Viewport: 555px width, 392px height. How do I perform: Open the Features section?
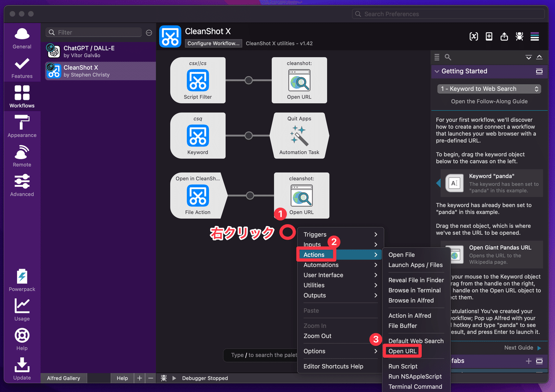(22, 68)
